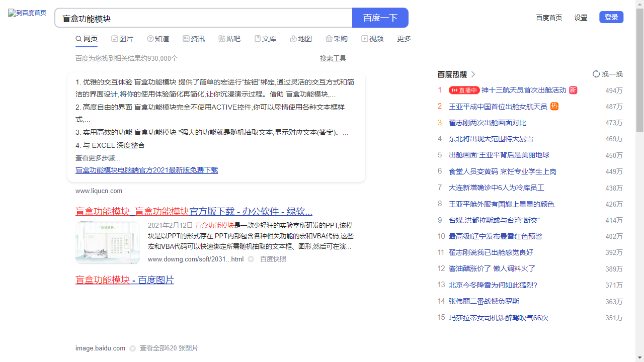This screenshot has height=362, width=644.
Task: Open hot search 翟志刚两次出舱画面对比
Action: coord(488,123)
